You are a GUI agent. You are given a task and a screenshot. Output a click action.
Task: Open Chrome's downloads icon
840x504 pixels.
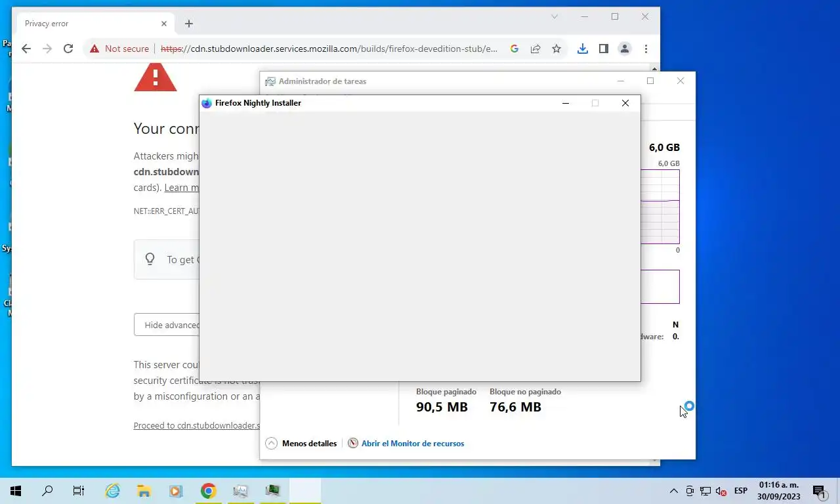pyautogui.click(x=583, y=49)
